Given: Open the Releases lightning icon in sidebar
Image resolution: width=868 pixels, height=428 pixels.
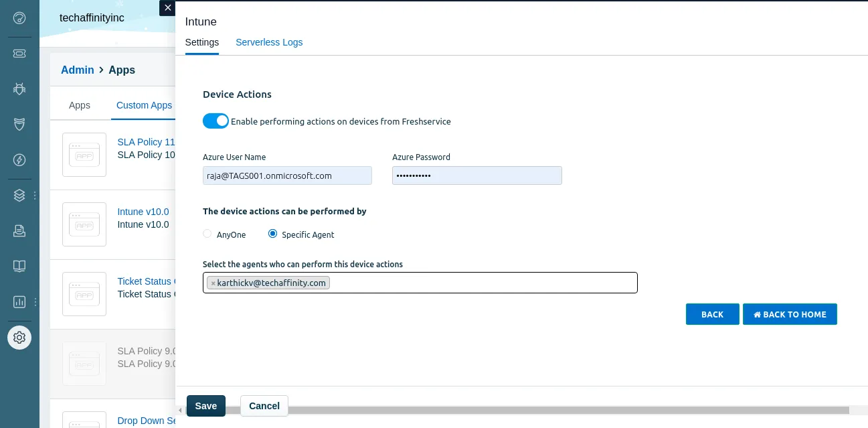Looking at the screenshot, I should [x=19, y=159].
